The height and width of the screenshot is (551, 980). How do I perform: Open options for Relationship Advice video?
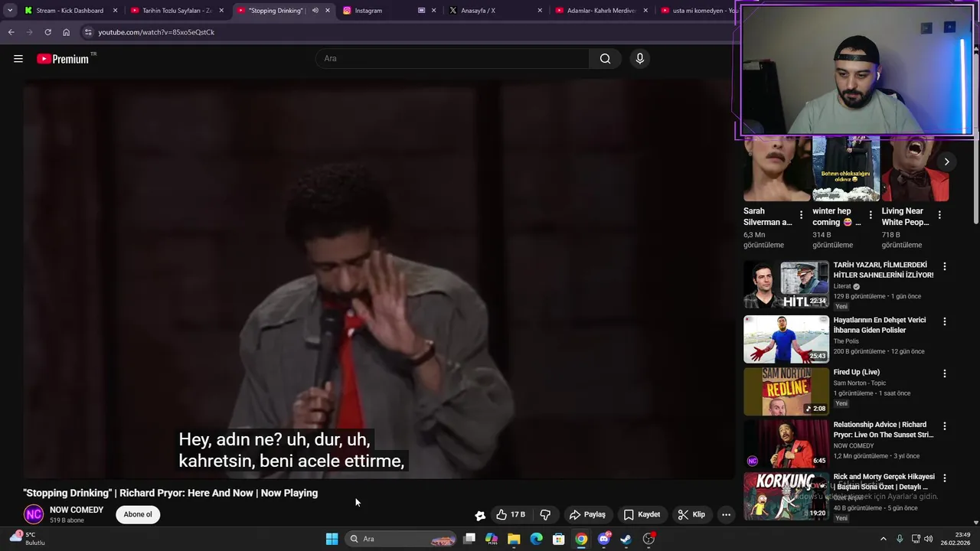[944, 425]
